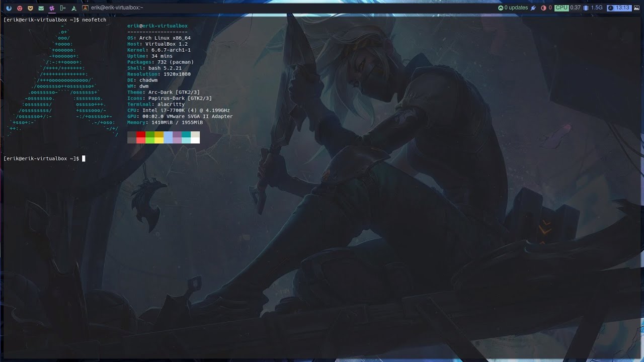Click the green Arch-like launcher icon
Screen dimensions: 644x362
point(74,8)
